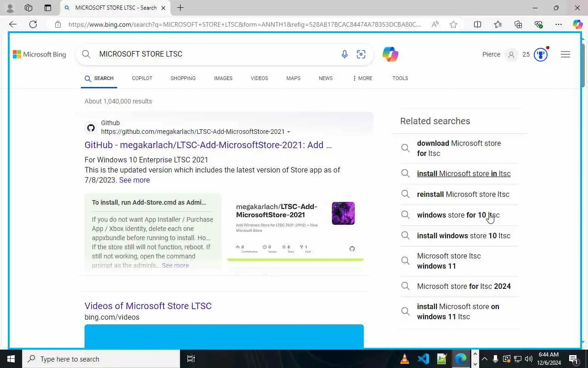Click the Microsoft Bing logo
The height and width of the screenshot is (368, 588).
40,54
